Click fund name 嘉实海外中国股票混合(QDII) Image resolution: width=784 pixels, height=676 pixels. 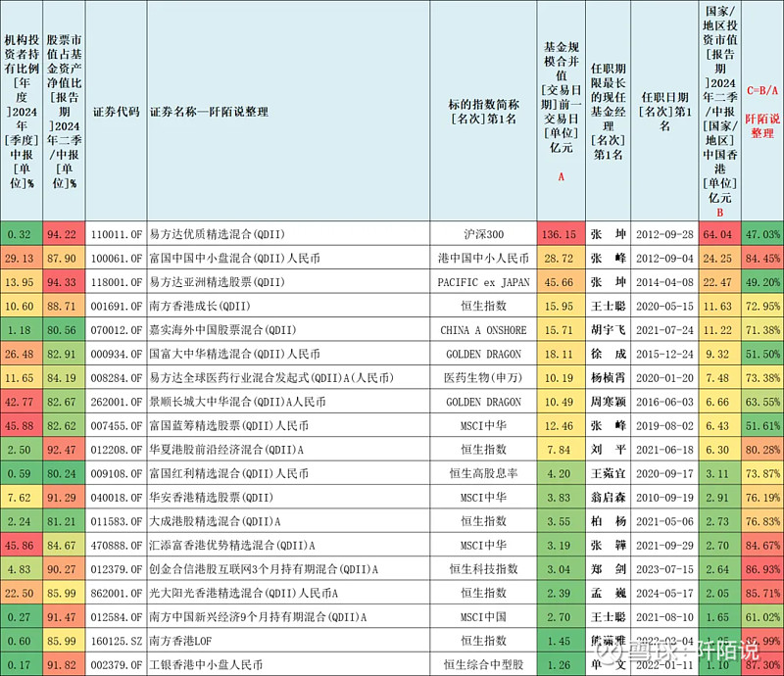pos(223,330)
